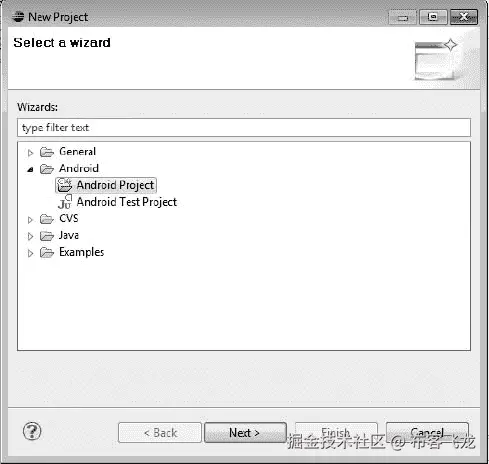Select the Android category label
This screenshot has width=489, height=464.
79,168
